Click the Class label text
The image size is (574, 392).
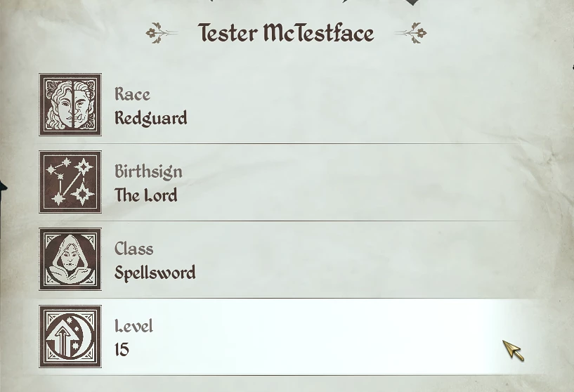point(133,249)
